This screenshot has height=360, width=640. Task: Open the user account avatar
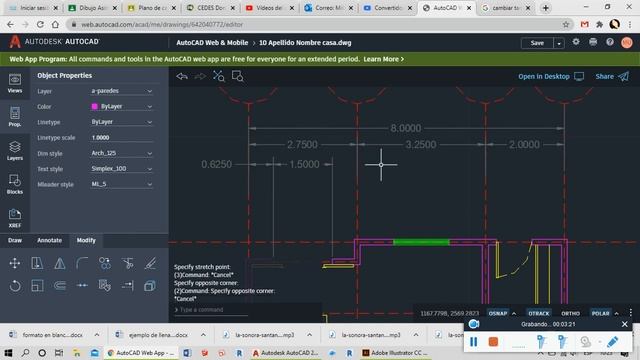coord(627,42)
